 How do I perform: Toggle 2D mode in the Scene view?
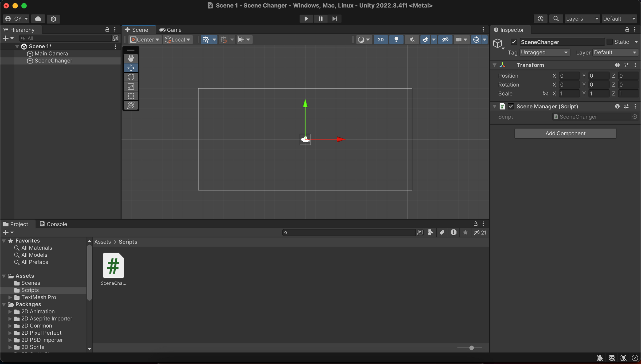tap(380, 40)
